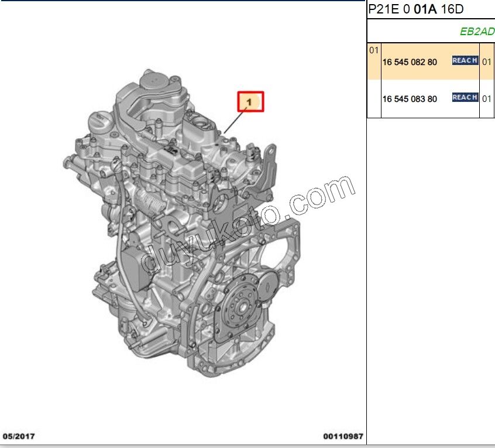Click the "16D" code in the header
This screenshot has height=448, width=495.
(x=451, y=9)
